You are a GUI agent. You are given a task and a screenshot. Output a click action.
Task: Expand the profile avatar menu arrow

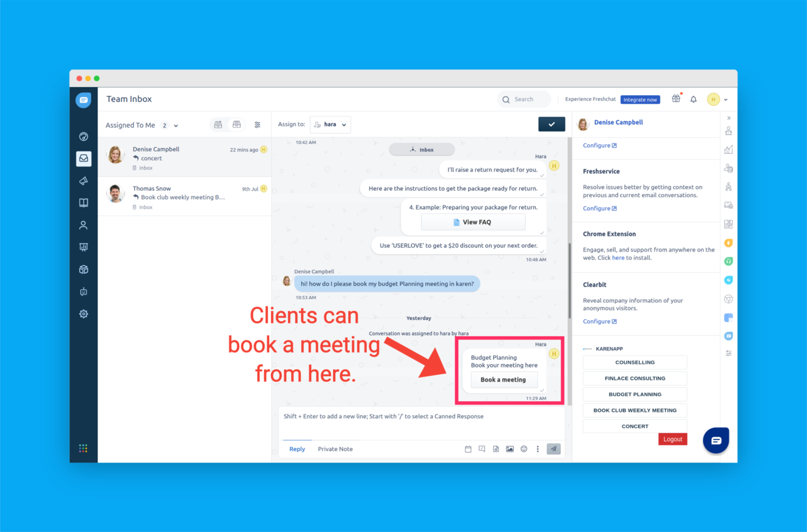726,100
